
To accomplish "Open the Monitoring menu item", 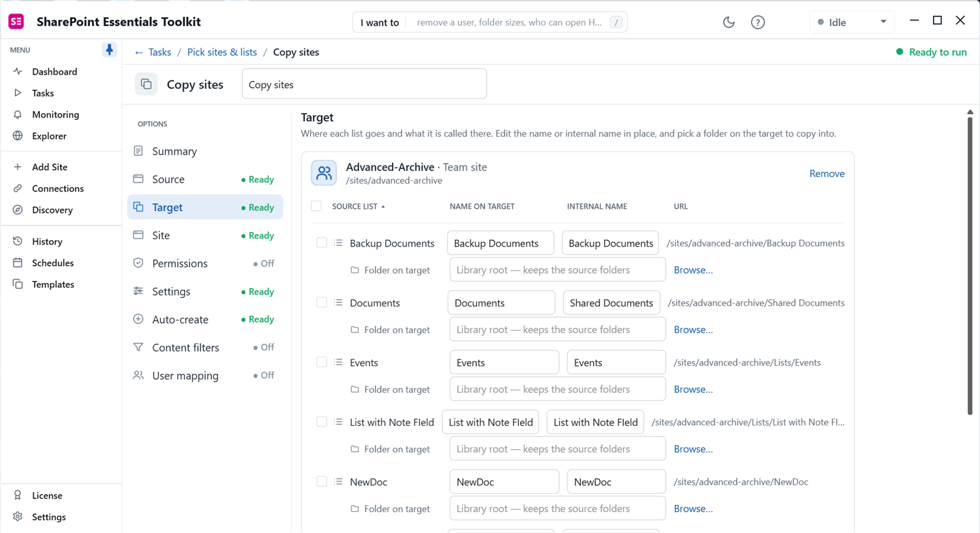I will 55,114.
